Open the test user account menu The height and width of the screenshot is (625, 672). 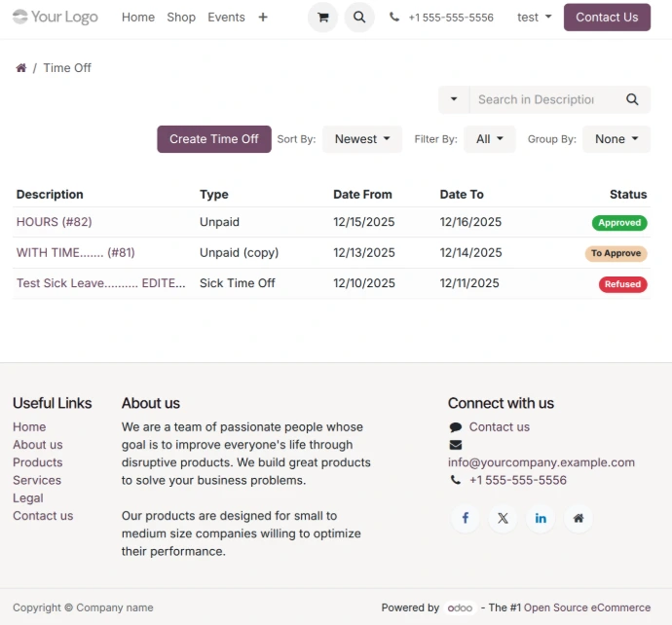[x=534, y=18]
